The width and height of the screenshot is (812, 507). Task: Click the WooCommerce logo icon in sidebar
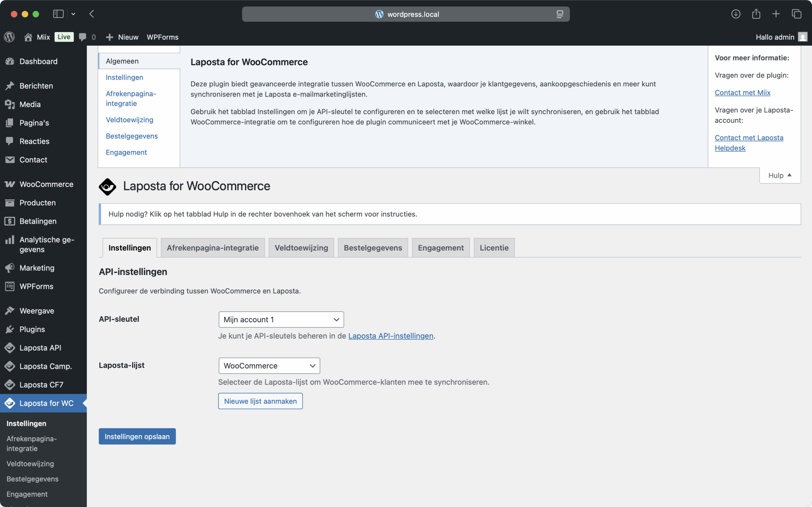[10, 184]
